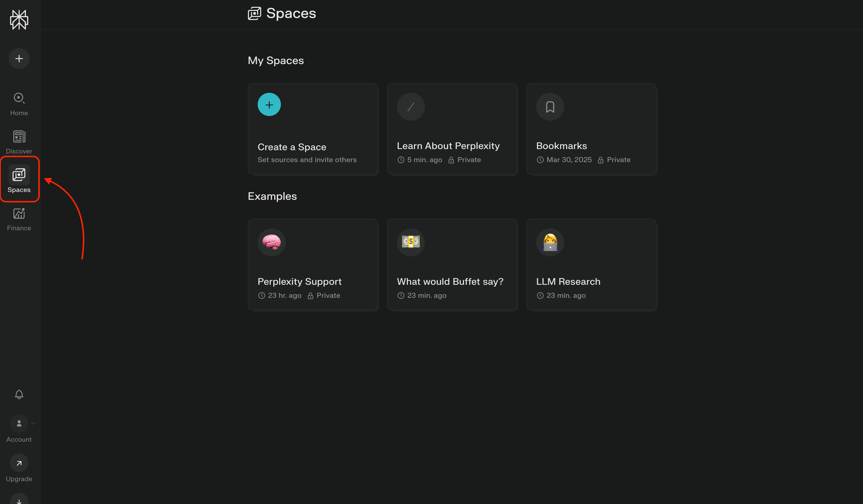This screenshot has height=504, width=863.
Task: Open the Perplexity Support example space
Action: pos(313,264)
